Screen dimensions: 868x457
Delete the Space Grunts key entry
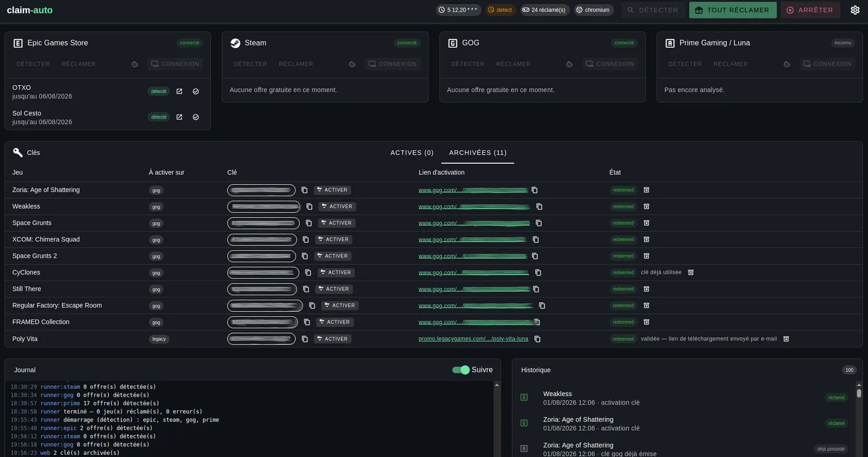(x=647, y=223)
